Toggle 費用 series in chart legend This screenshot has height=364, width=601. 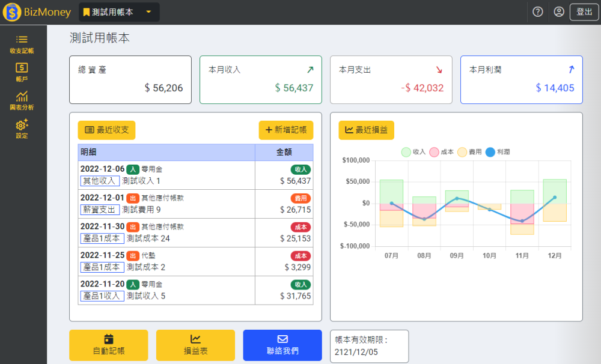(469, 152)
